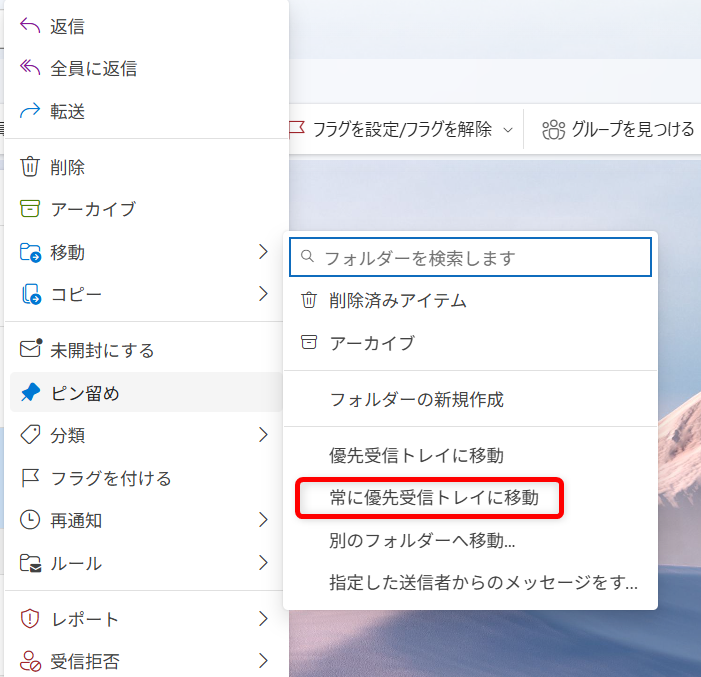This screenshot has width=701, height=677.
Task: Open the フラグを設定/フラグを解除 dropdown arrow
Action: pos(508,129)
